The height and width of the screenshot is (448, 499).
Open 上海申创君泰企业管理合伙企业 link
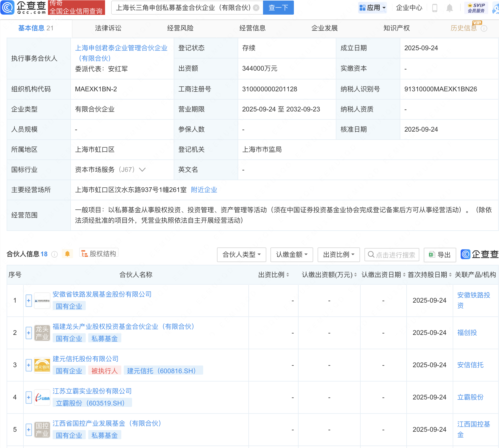(x=121, y=53)
